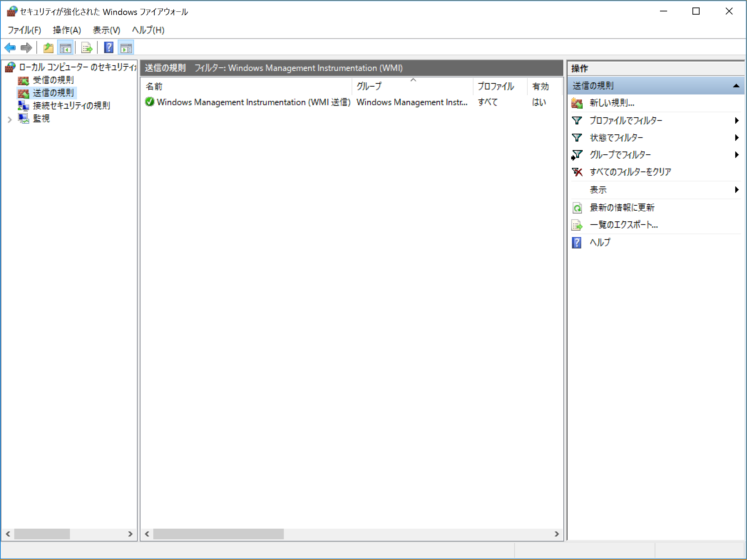
Task: Collapse the 送信の規則 actions section
Action: 736,86
